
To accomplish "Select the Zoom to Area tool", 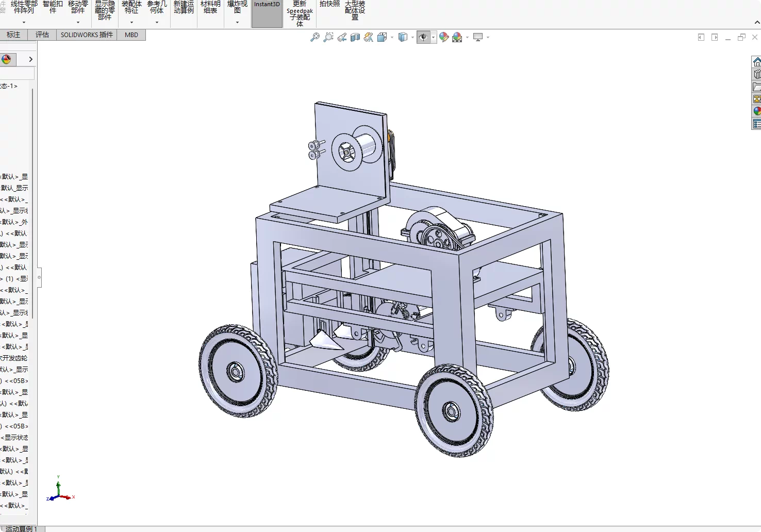I will [328, 37].
